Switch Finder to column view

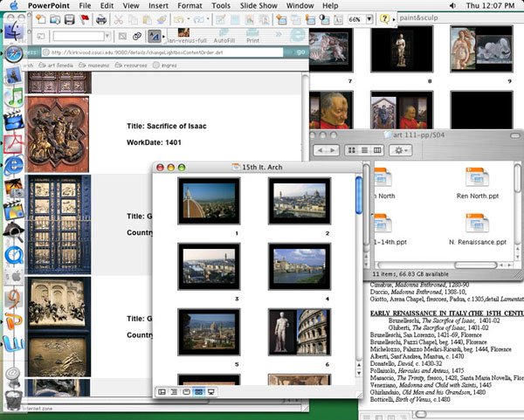tap(377, 150)
